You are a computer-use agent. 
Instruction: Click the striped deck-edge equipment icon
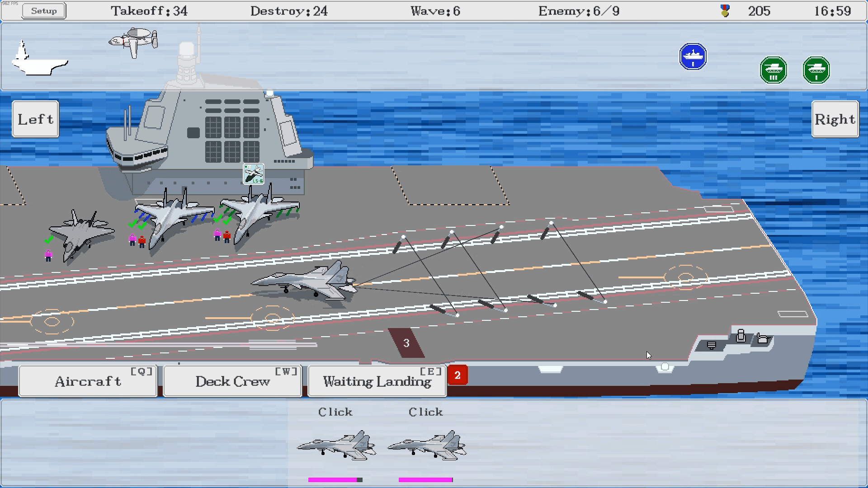coord(711,346)
